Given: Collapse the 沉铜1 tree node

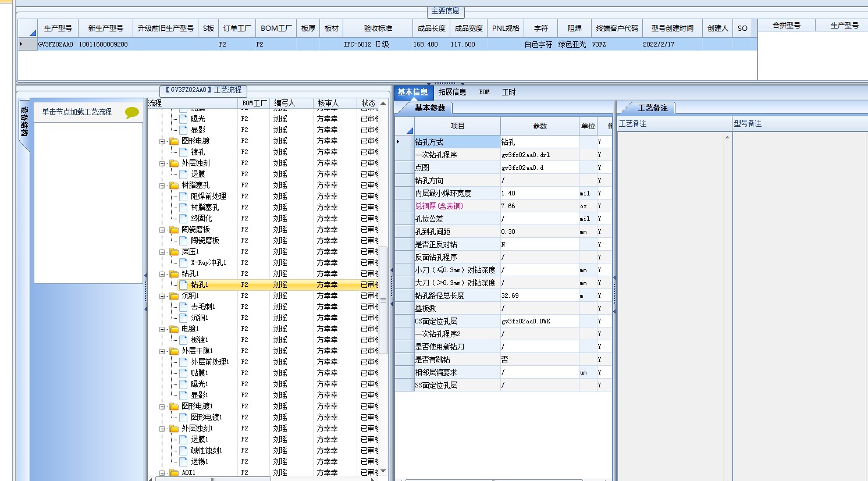Looking at the screenshot, I should 162,296.
